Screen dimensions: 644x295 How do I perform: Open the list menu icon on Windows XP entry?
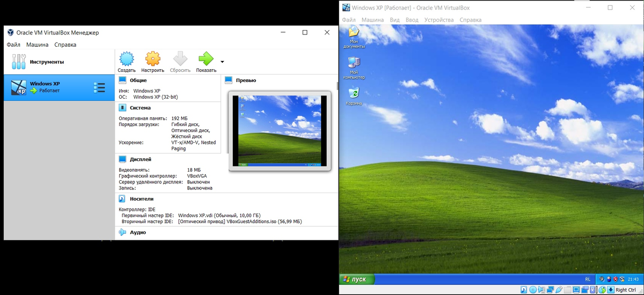pos(99,87)
